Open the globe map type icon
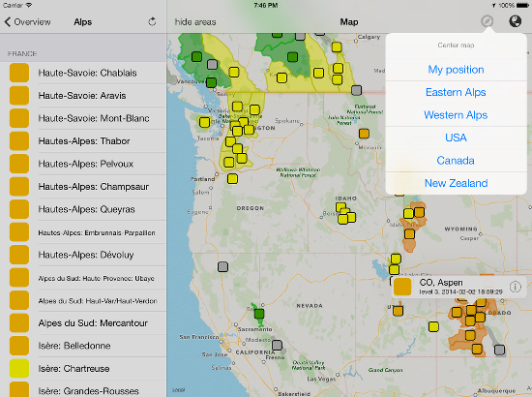The height and width of the screenshot is (397, 532). click(x=515, y=21)
